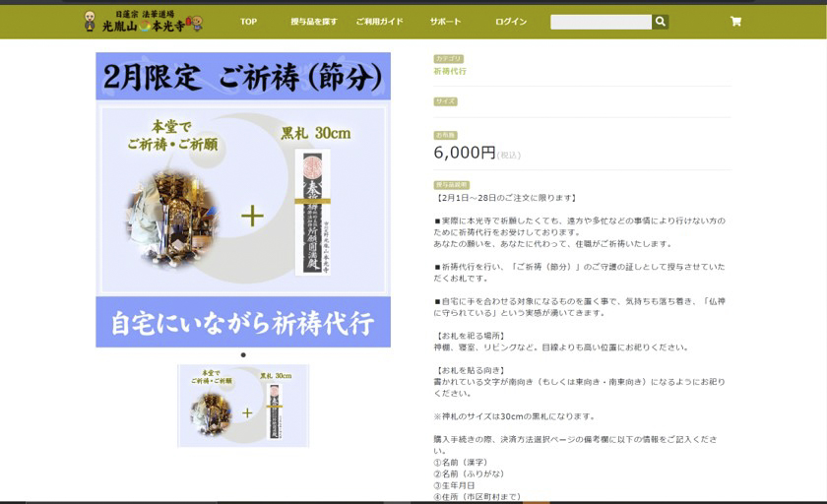Open the ご利用ガイド menu

click(379, 22)
